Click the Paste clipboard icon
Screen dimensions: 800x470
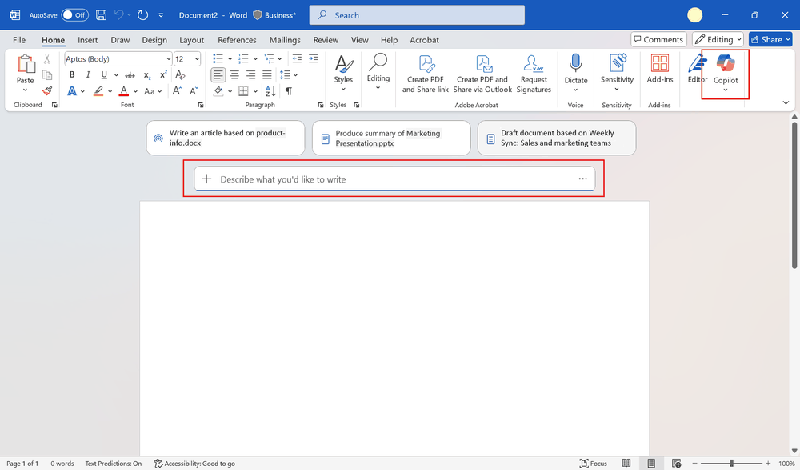coord(26,64)
